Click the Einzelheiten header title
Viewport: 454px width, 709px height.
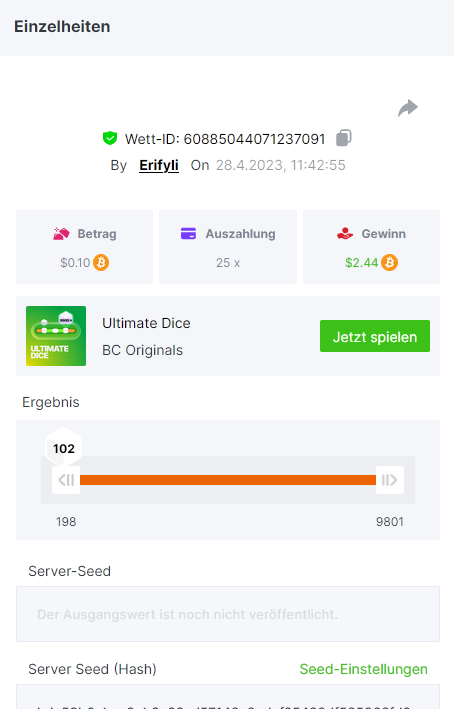tap(62, 27)
